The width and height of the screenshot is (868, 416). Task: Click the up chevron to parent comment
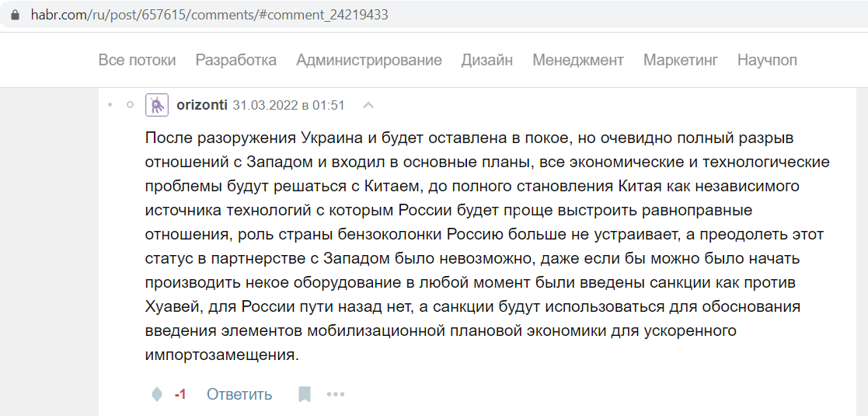click(368, 105)
